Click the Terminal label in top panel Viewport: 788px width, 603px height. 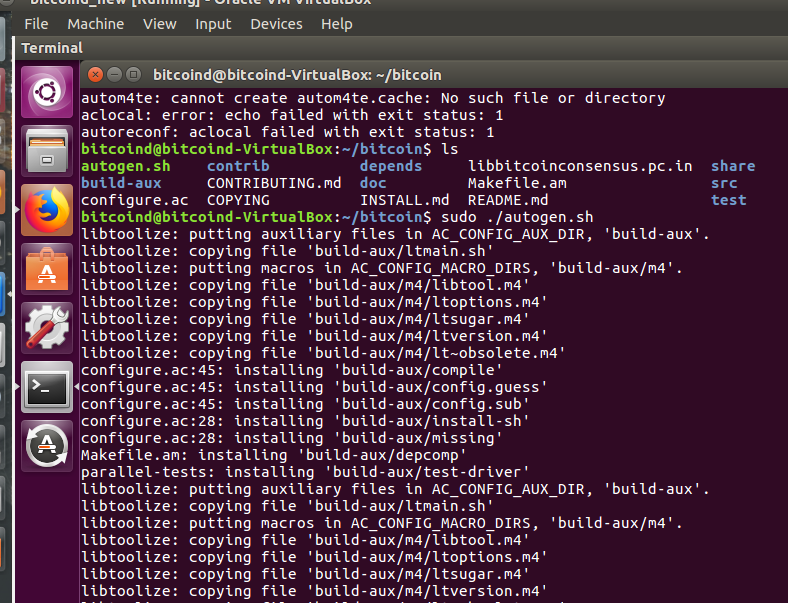click(52, 48)
